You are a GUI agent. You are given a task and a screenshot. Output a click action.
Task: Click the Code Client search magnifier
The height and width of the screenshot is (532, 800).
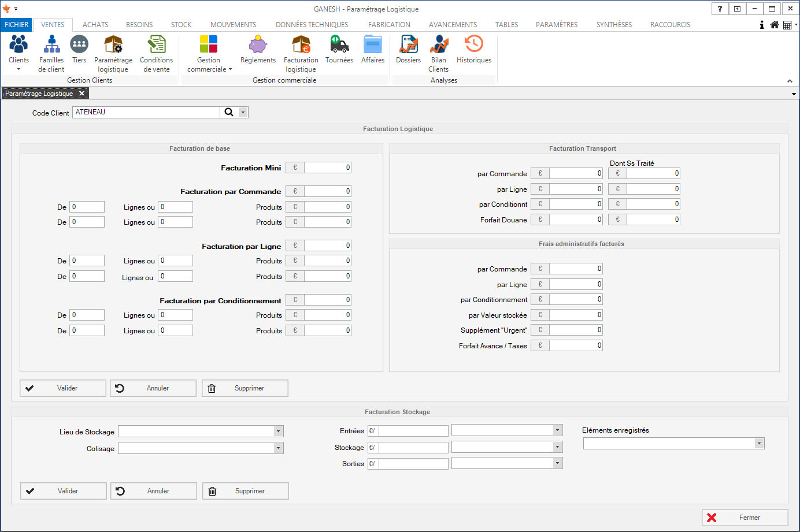(229, 113)
